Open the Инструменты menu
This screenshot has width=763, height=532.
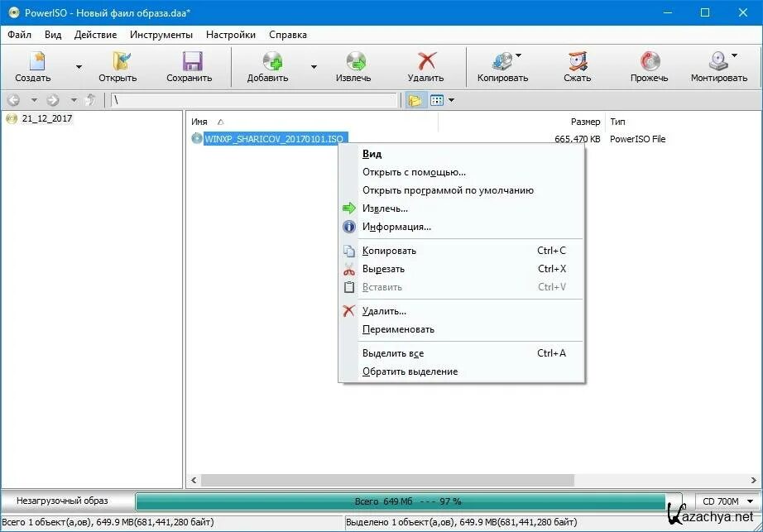161,35
